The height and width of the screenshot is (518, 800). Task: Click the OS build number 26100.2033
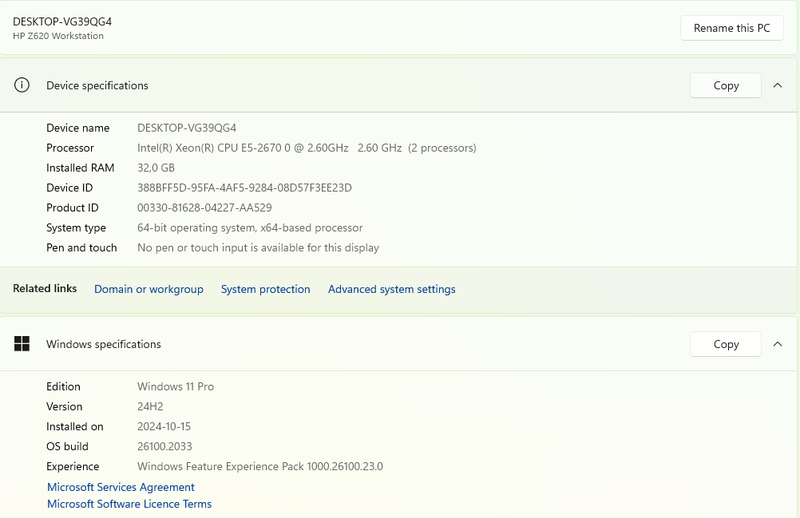(x=164, y=446)
